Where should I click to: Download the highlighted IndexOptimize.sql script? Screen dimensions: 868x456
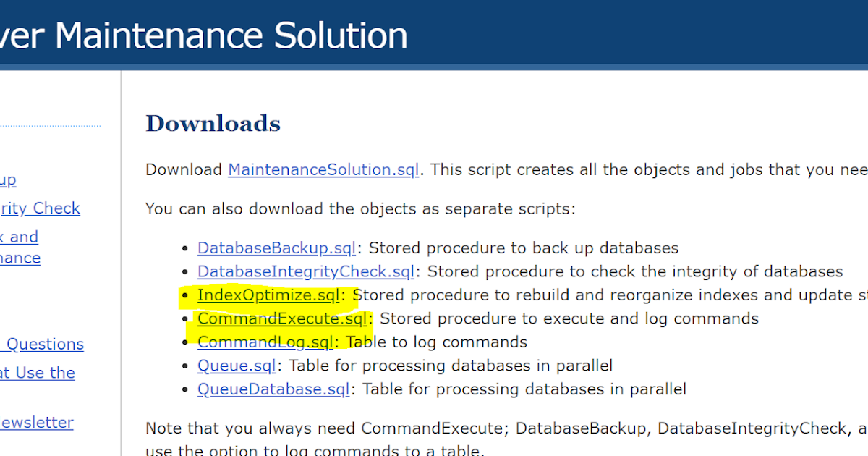pos(268,295)
